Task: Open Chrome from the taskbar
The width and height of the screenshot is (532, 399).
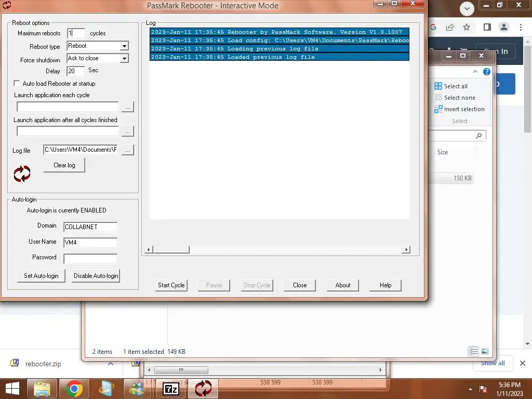Action: click(74, 389)
